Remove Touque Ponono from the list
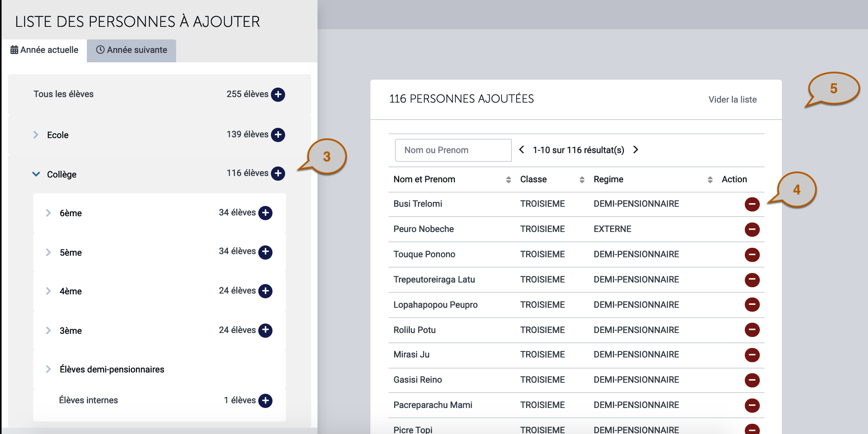Image resolution: width=868 pixels, height=434 pixels. 752,254
